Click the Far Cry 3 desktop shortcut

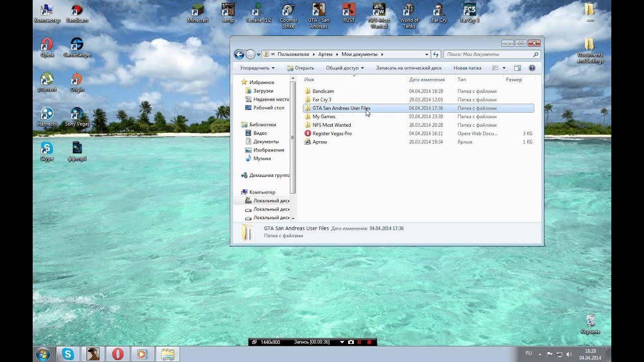pyautogui.click(x=469, y=13)
